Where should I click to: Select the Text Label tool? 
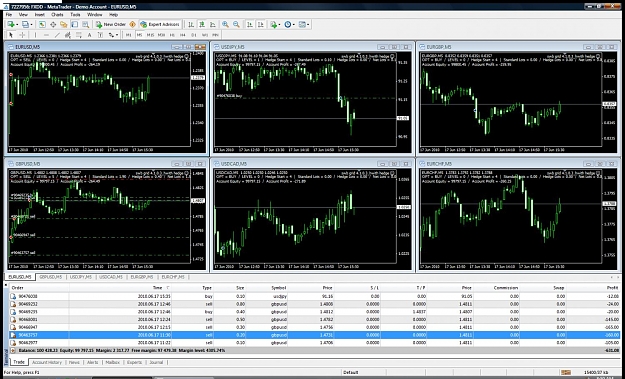coord(100,35)
